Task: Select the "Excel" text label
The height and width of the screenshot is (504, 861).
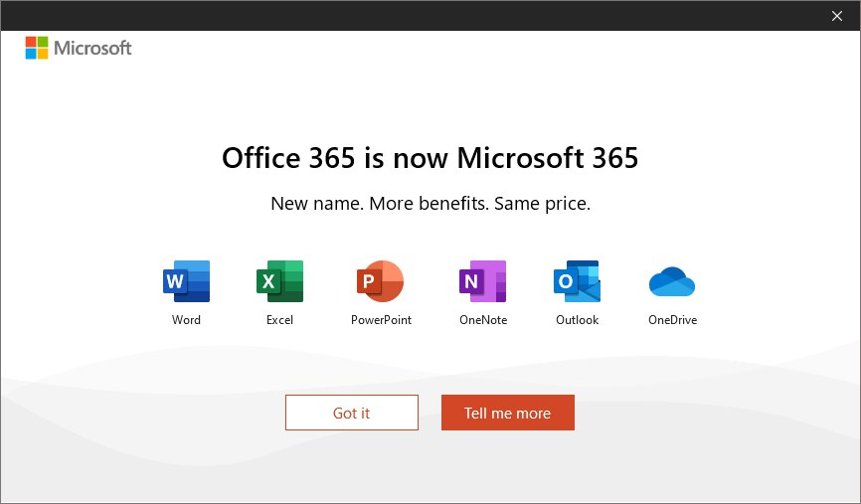Action: pyautogui.click(x=279, y=320)
